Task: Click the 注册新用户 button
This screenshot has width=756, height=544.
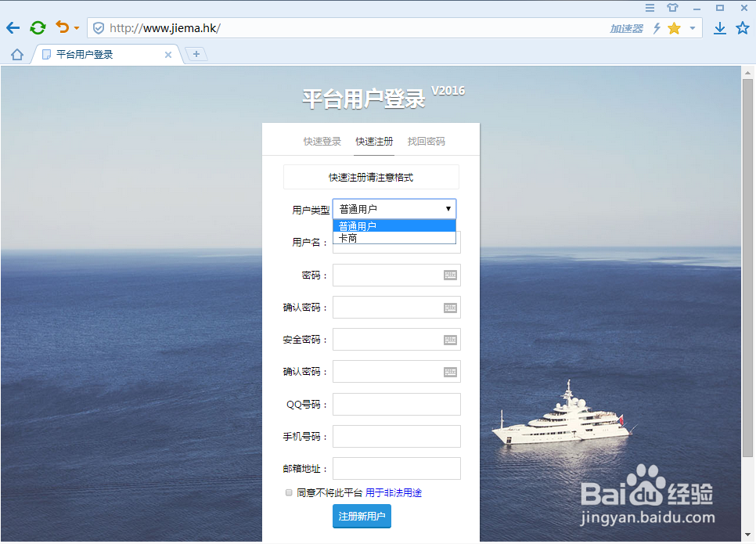Action: pyautogui.click(x=362, y=516)
